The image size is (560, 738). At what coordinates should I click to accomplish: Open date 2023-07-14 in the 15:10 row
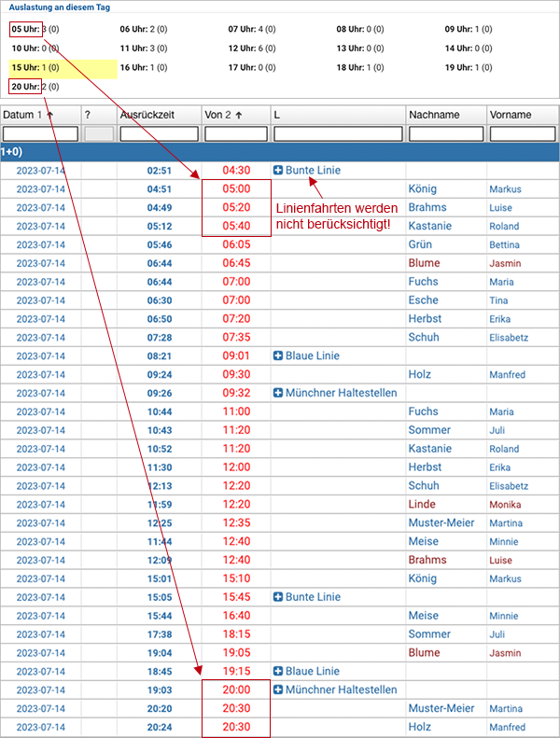tap(40, 578)
